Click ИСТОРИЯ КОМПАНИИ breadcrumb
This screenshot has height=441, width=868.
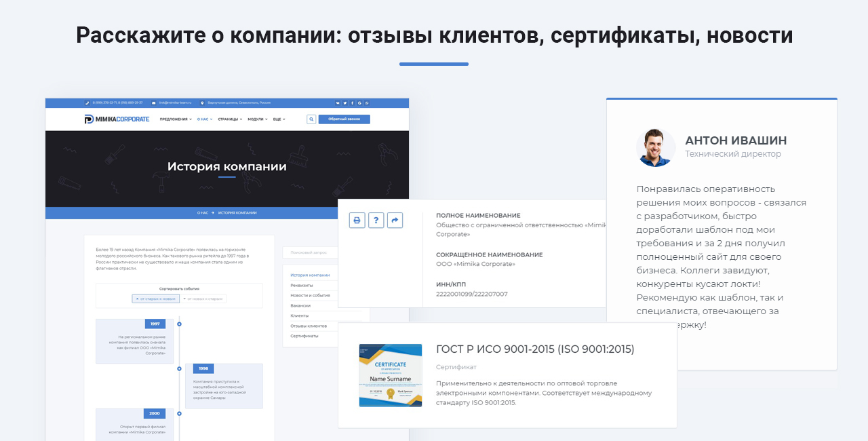(x=237, y=213)
